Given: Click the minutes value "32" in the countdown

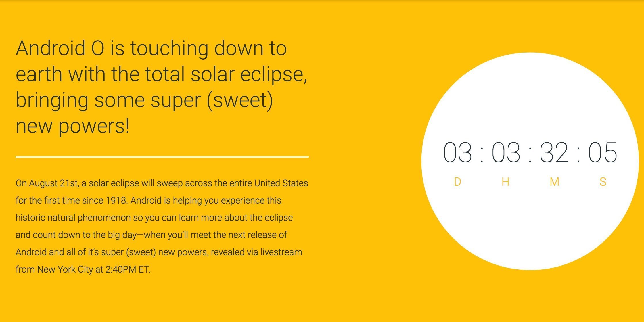Looking at the screenshot, I should [554, 153].
